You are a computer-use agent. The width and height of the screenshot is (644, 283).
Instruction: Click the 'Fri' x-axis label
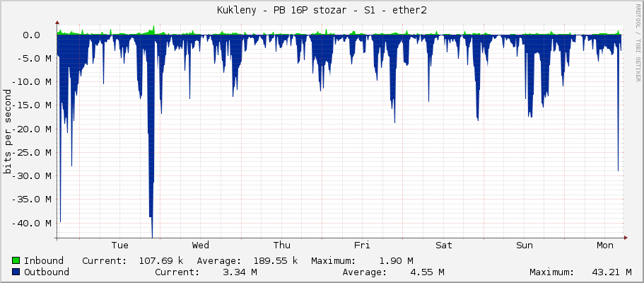tap(362, 246)
